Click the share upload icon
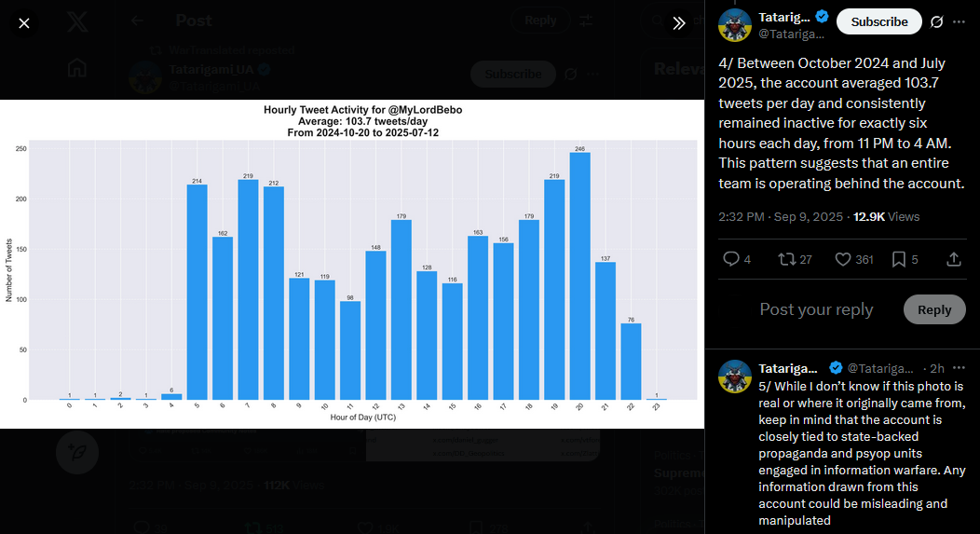Image resolution: width=980 pixels, height=534 pixels. pos(953,259)
